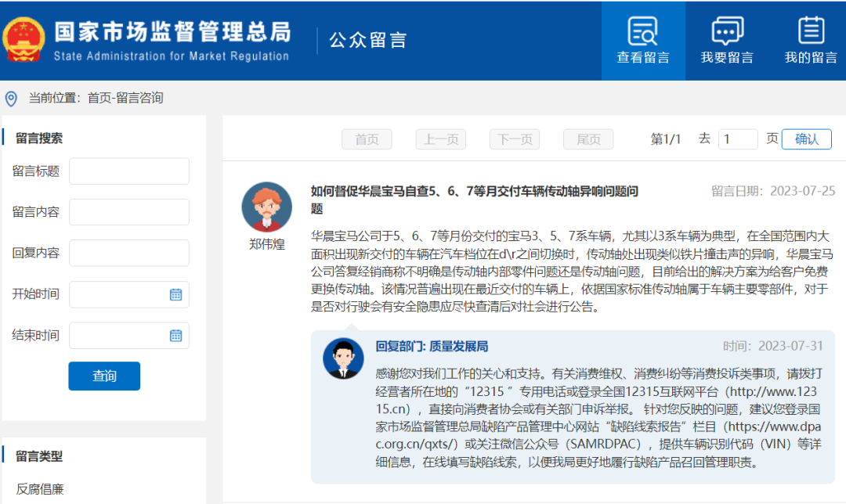
Task: Click the 下一页 pagination button
Action: [x=515, y=139]
